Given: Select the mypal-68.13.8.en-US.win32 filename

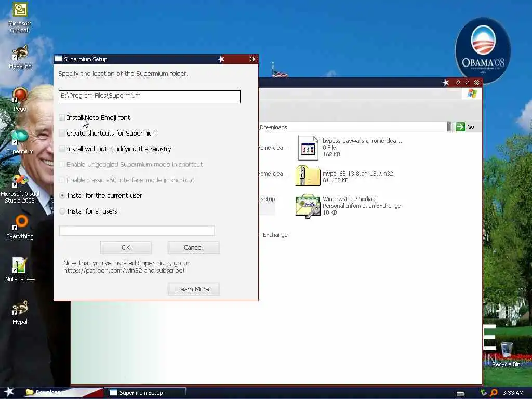Looking at the screenshot, I should 357,174.
